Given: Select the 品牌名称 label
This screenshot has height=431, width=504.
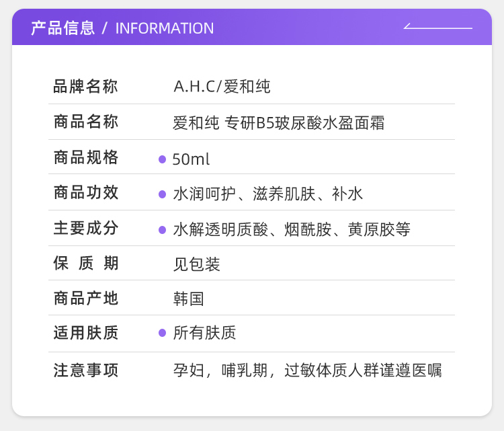Looking at the screenshot, I should [86, 87].
